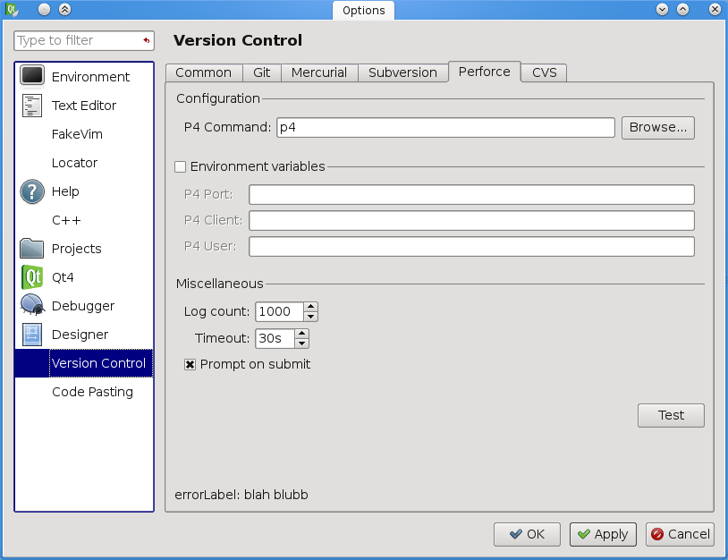728x560 pixels.
Task: Select the Projects folder icon
Action: [x=32, y=249]
